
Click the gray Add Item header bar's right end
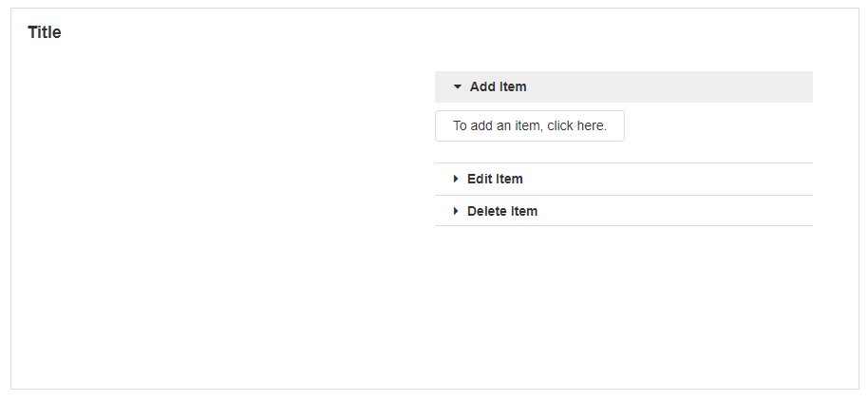788,86
